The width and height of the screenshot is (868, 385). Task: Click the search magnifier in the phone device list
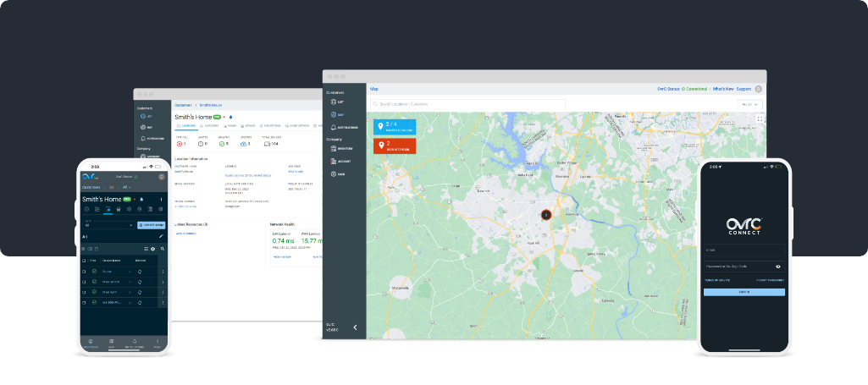(162, 249)
